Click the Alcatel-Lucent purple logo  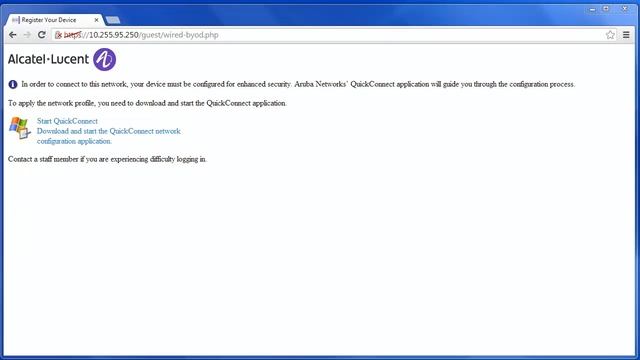click(x=104, y=60)
